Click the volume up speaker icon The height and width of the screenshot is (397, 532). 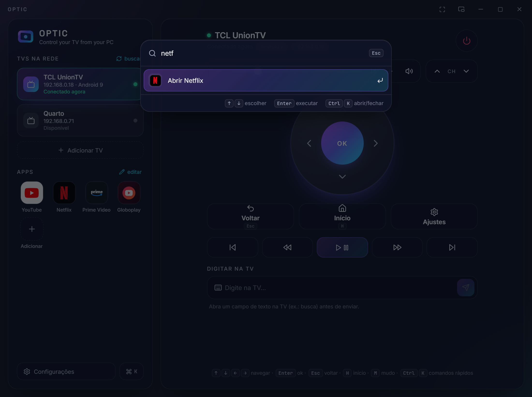(409, 71)
